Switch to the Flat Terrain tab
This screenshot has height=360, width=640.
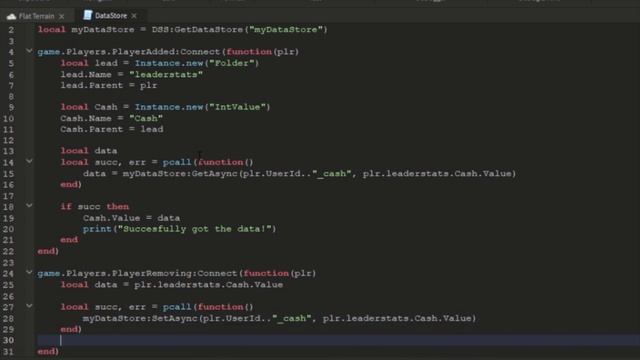point(36,16)
